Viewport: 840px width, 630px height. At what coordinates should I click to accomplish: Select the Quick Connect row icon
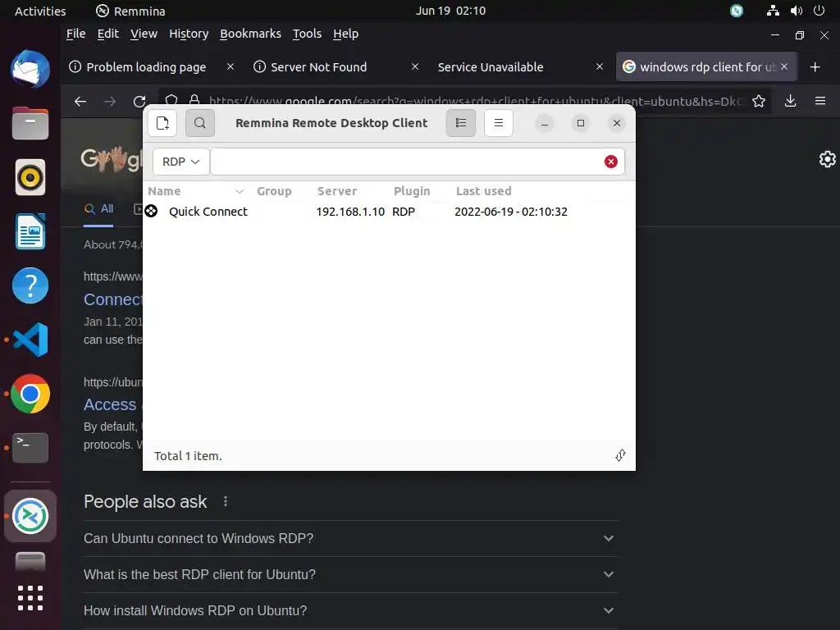pyautogui.click(x=152, y=211)
